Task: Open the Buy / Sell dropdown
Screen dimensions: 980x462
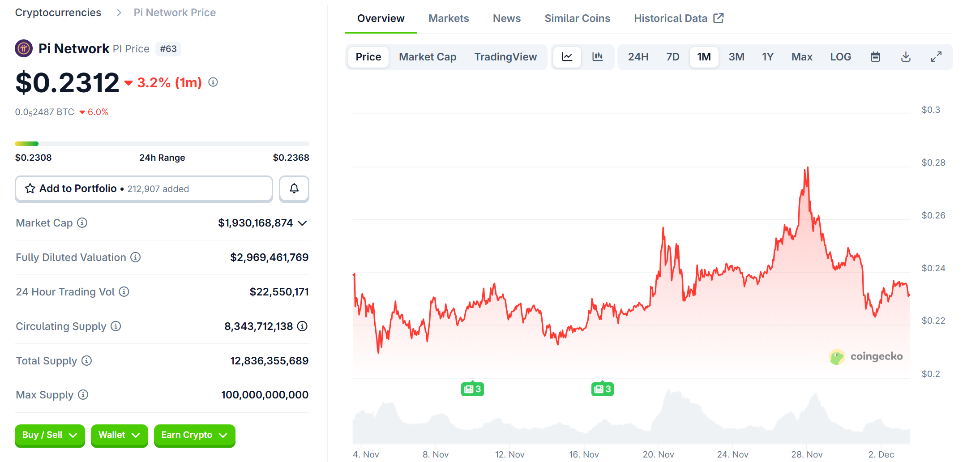Action: tap(50, 435)
